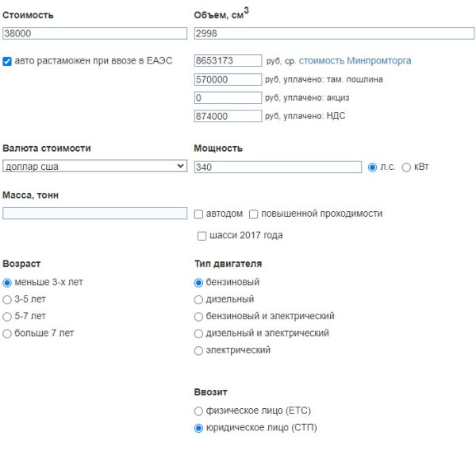
Task: Select 'дизельный' engine type
Action: click(198, 299)
